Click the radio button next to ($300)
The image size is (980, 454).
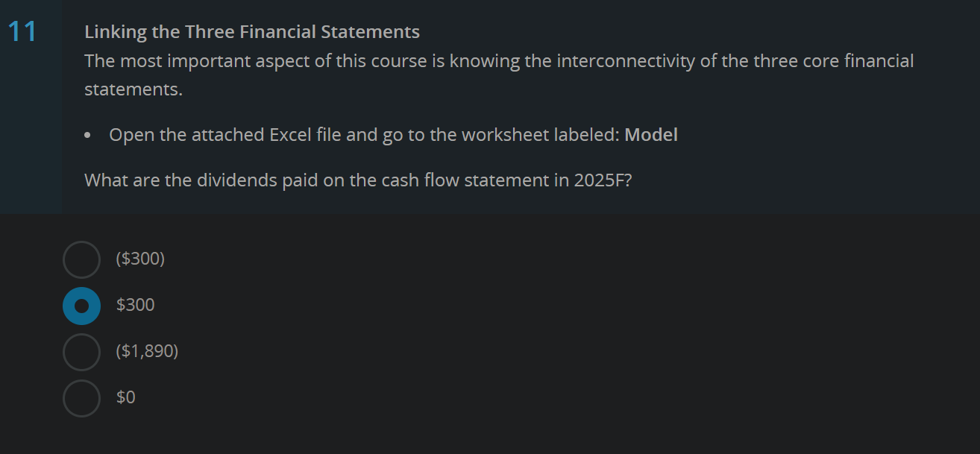(81, 259)
